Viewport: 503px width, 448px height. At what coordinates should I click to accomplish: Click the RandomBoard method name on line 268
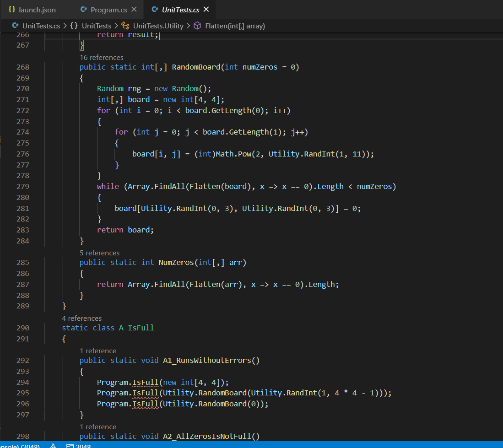click(x=196, y=67)
